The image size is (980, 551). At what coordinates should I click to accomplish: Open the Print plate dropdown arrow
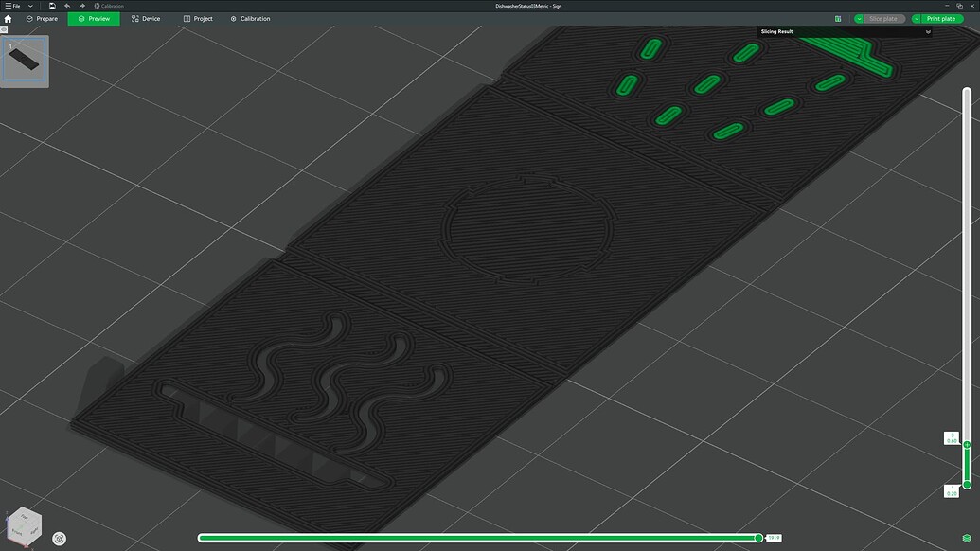[x=917, y=19]
